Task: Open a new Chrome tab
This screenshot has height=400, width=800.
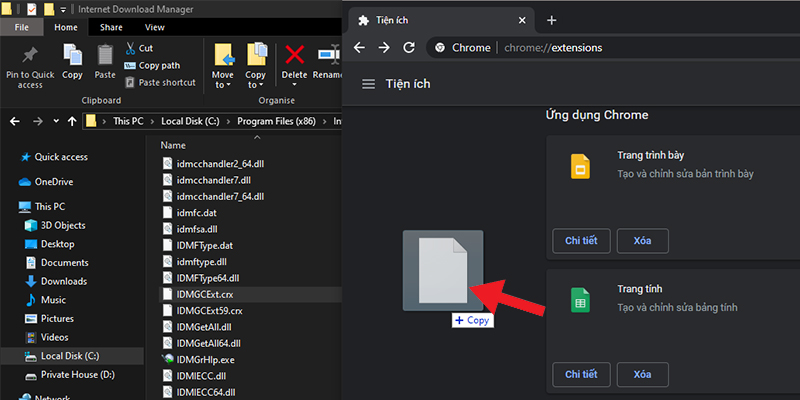Action: coord(552,20)
